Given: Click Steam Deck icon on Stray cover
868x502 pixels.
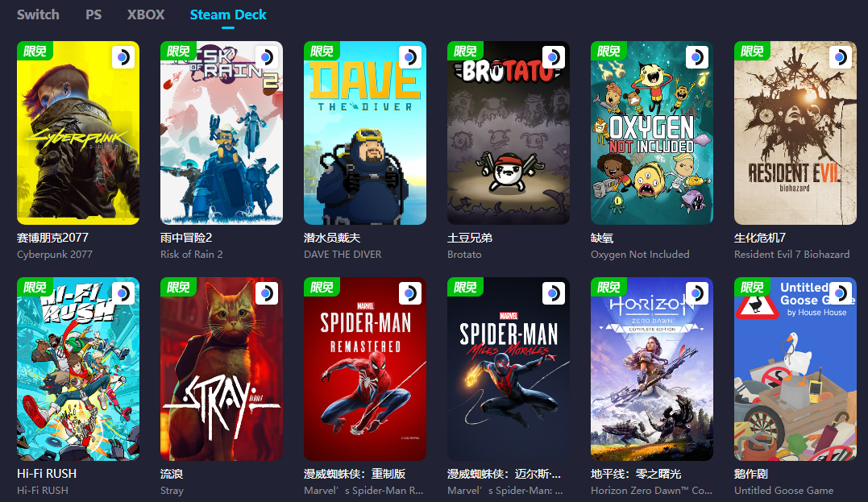Looking at the screenshot, I should pos(266,293).
